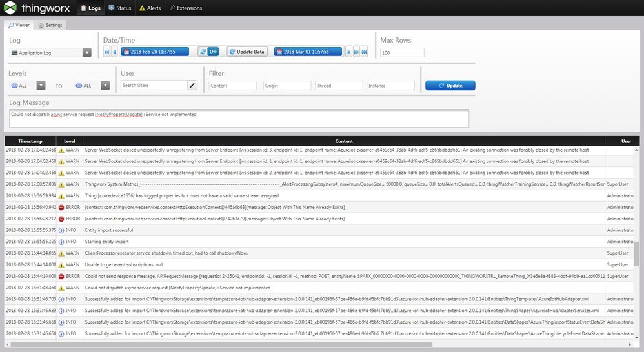Click the auto-refresh arrows icon
The height and width of the screenshot is (352, 644).
point(202,52)
